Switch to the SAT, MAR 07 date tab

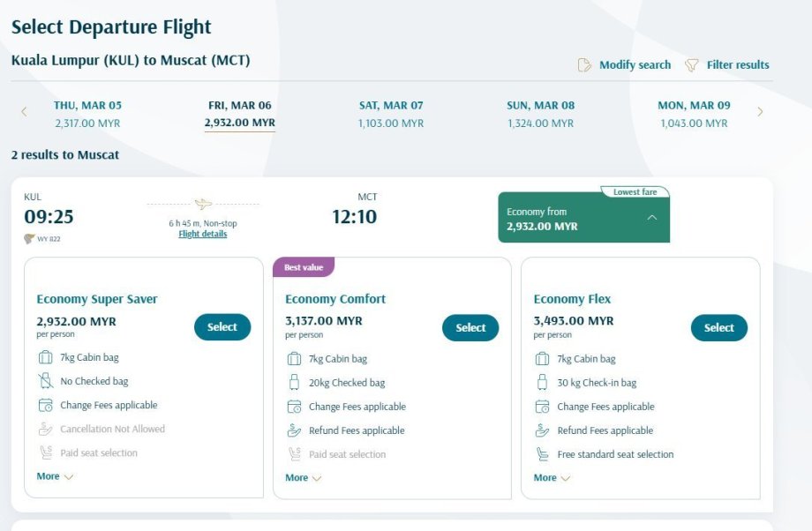pyautogui.click(x=391, y=114)
